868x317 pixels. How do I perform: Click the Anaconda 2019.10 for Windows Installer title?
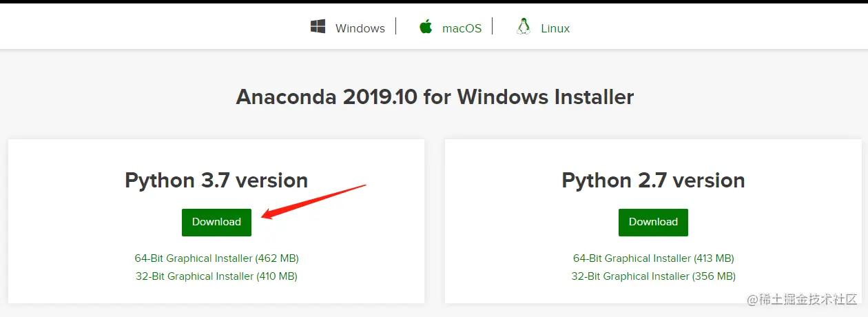(435, 96)
